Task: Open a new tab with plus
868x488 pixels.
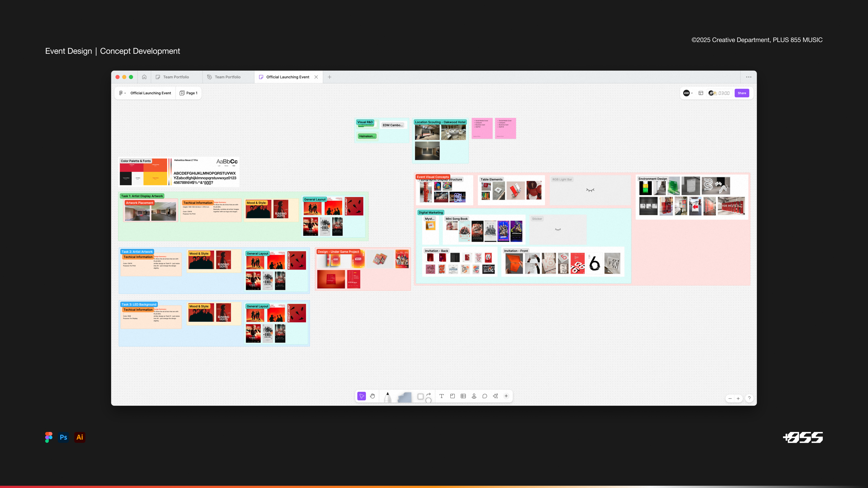Action: click(330, 77)
